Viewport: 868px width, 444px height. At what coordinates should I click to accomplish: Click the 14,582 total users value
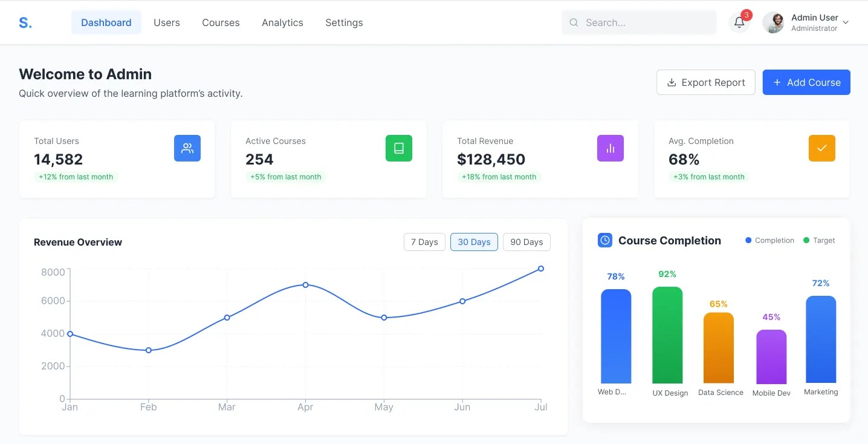pos(59,159)
